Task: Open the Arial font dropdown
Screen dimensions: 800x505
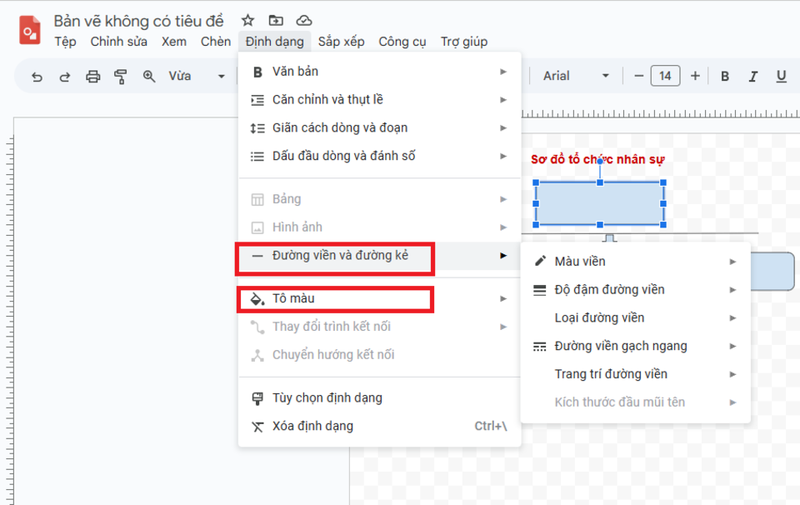Action: (x=576, y=76)
